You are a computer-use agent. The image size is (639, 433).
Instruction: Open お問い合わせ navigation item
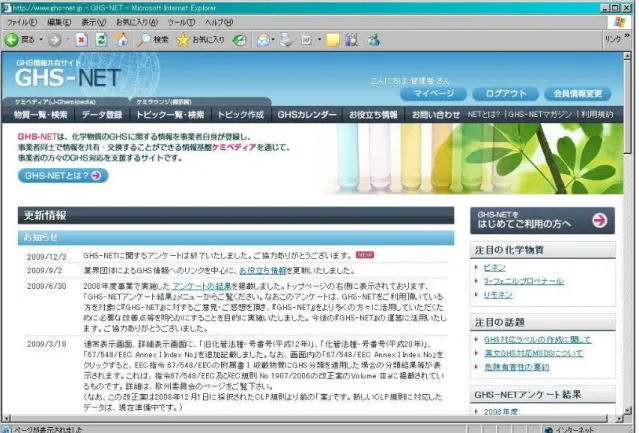[x=436, y=115]
